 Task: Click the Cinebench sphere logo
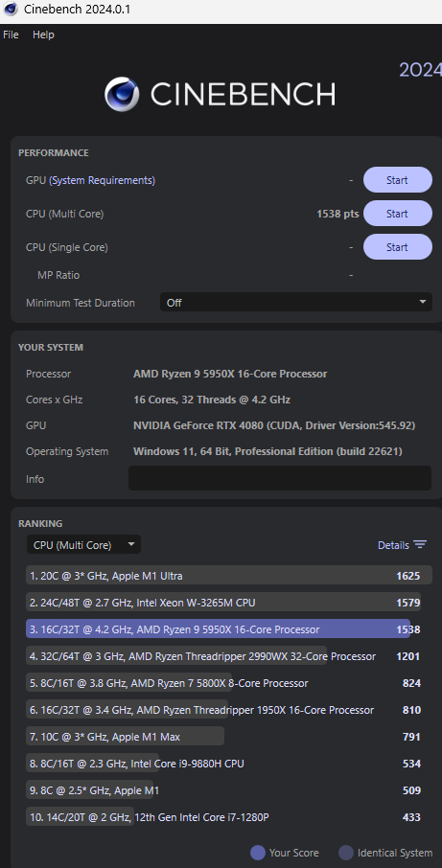tap(122, 94)
